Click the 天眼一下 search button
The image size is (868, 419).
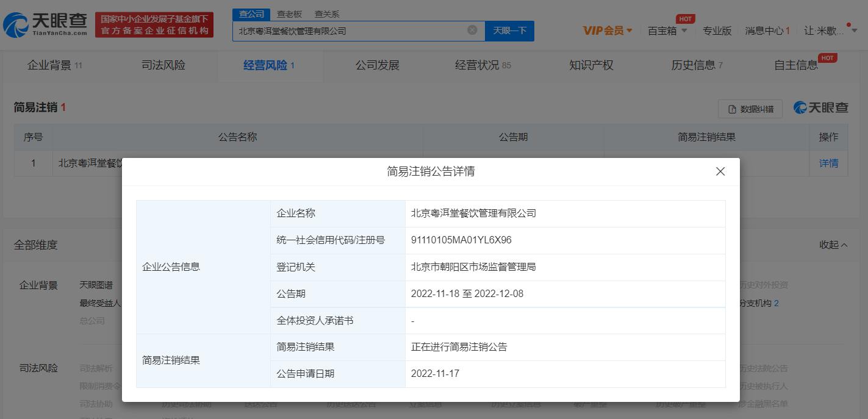(x=509, y=30)
